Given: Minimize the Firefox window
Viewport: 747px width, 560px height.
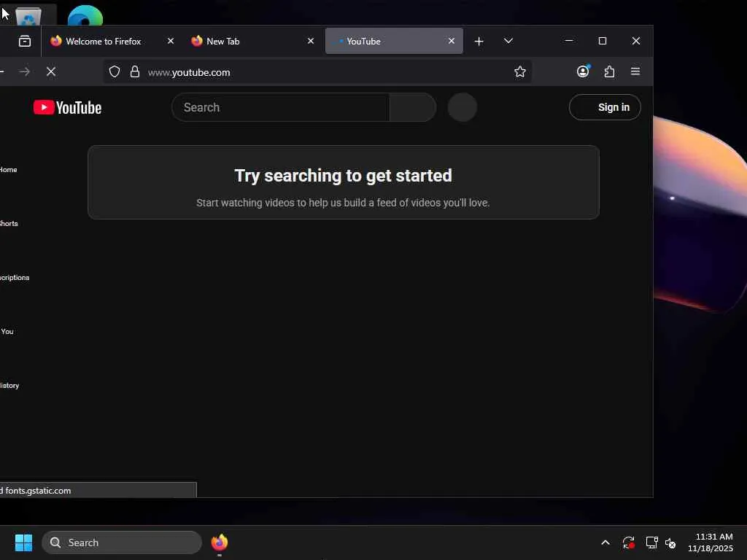Looking at the screenshot, I should coord(569,41).
